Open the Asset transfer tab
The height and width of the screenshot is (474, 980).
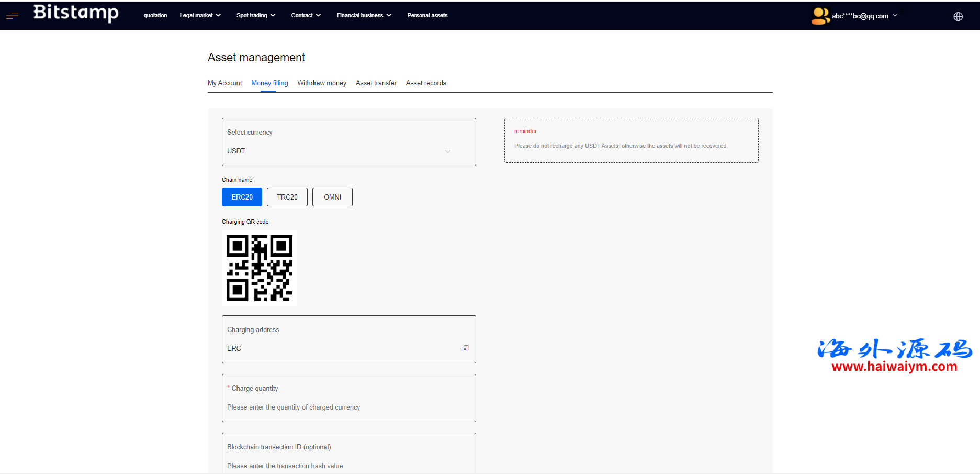(376, 83)
